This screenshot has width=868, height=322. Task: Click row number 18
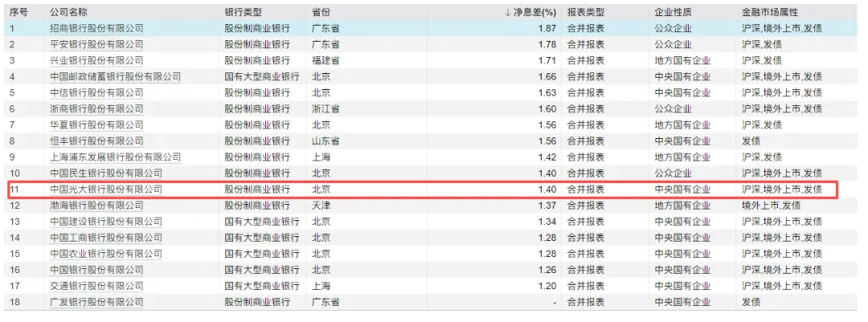(x=14, y=303)
